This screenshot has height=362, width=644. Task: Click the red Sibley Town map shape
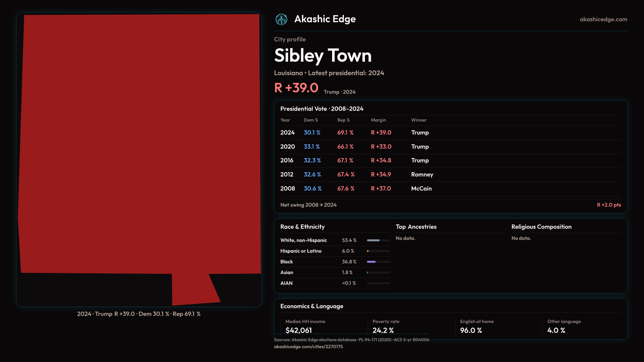[139, 144]
